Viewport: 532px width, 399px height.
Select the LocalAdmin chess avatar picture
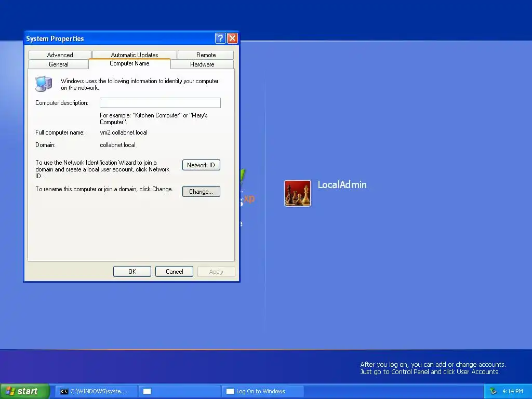(x=298, y=193)
